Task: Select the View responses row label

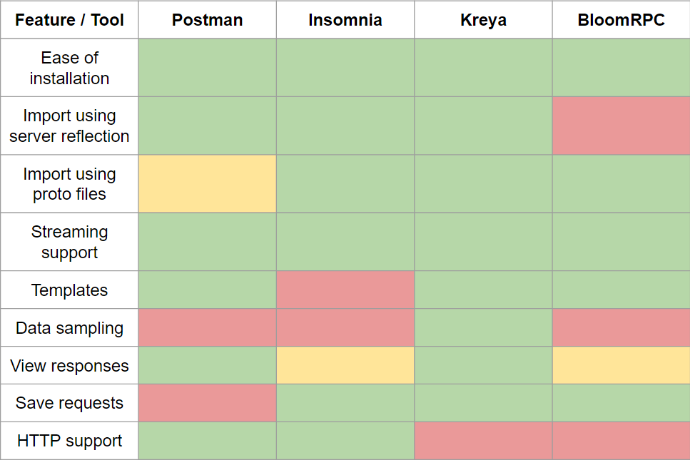Action: [70, 366]
